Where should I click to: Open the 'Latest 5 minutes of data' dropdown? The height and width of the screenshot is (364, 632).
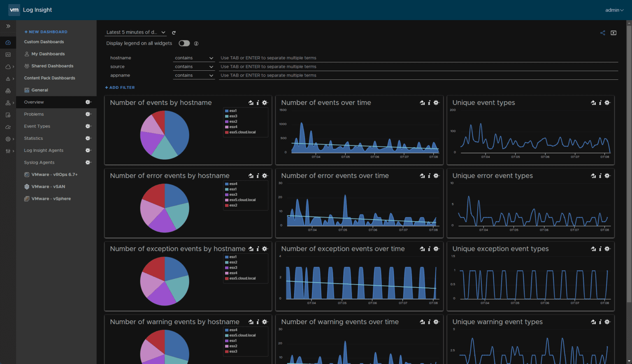click(135, 32)
